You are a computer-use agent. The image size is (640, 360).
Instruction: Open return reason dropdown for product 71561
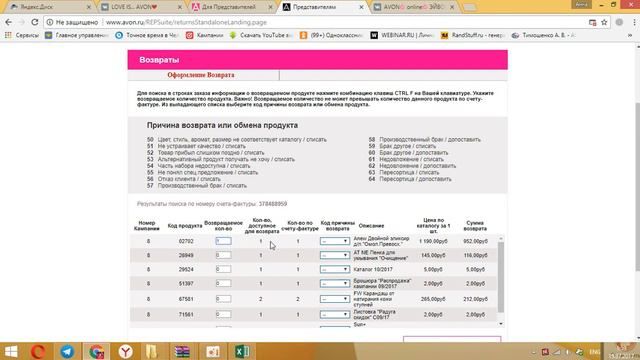pyautogui.click(x=335, y=314)
